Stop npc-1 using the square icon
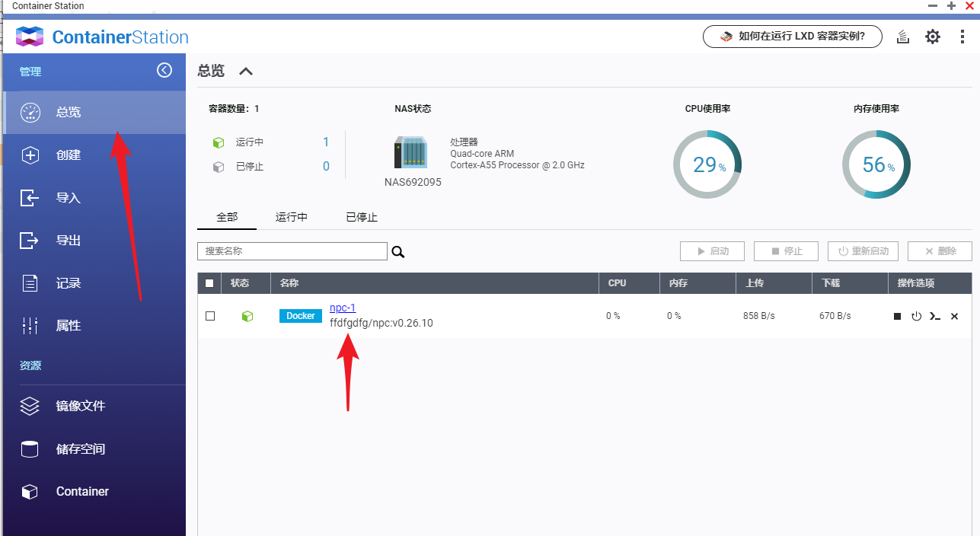This screenshot has height=536, width=980. (x=898, y=316)
